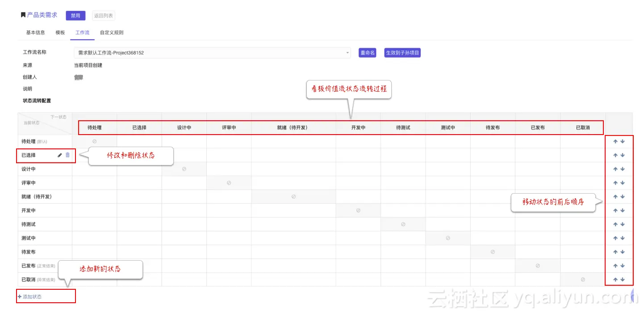
Task: Click 设计中 column header
Action: coord(184,127)
